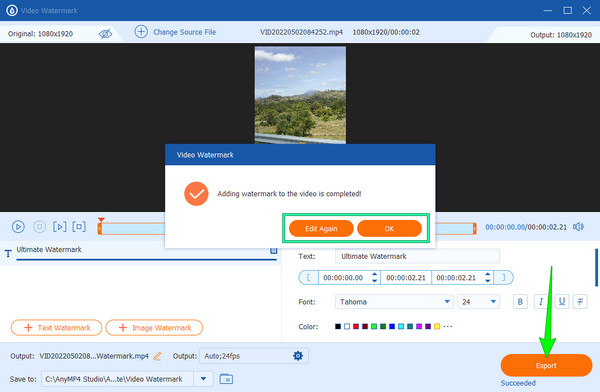Screen dimensions: 600x392
Task: Toggle strikethrough text formatting
Action: [580, 302]
